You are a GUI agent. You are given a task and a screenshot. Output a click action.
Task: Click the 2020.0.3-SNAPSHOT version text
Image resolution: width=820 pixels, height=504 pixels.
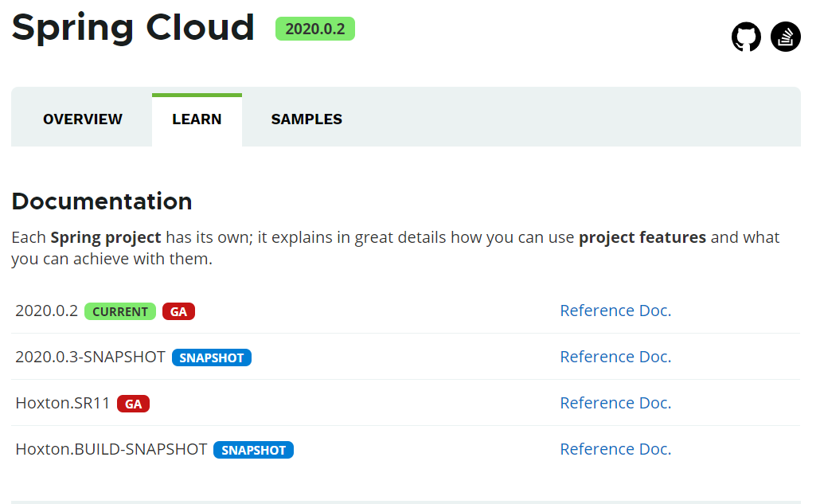click(x=90, y=357)
